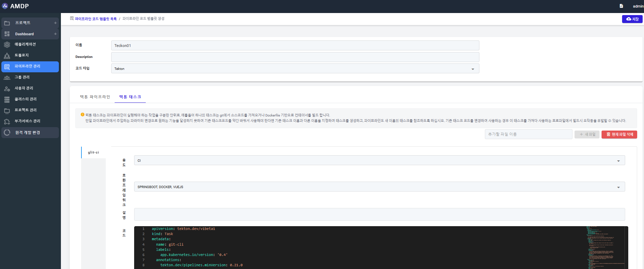Click the orange info icon in notice

click(82, 115)
